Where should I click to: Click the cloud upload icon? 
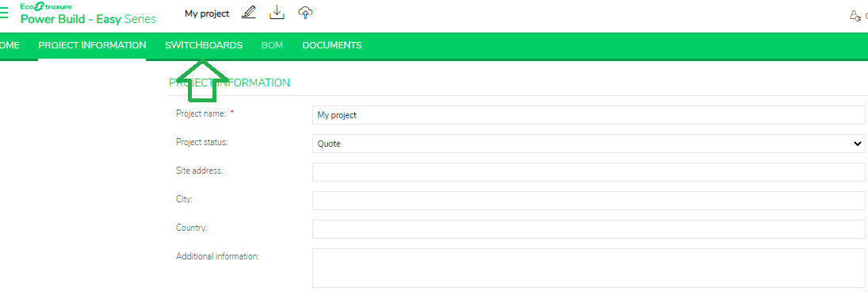(305, 12)
